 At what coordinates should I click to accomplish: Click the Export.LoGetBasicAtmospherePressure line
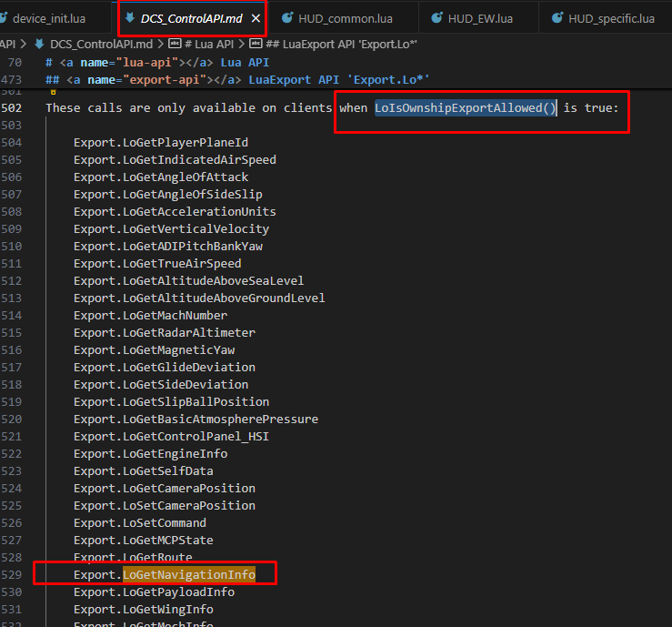[196, 420]
